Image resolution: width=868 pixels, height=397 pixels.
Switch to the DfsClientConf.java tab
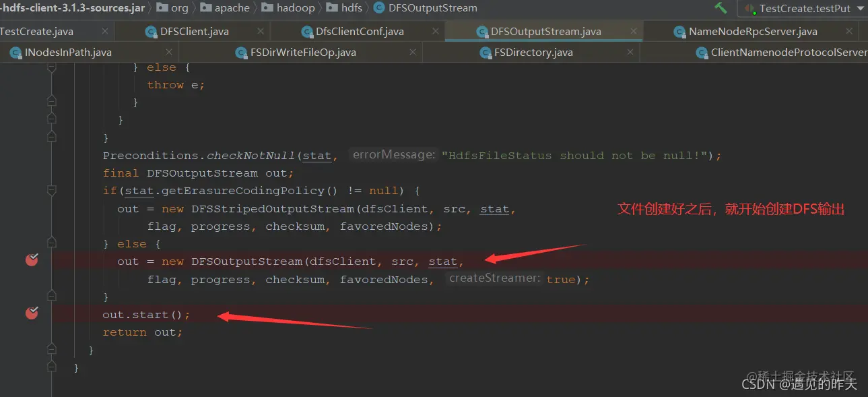point(358,31)
